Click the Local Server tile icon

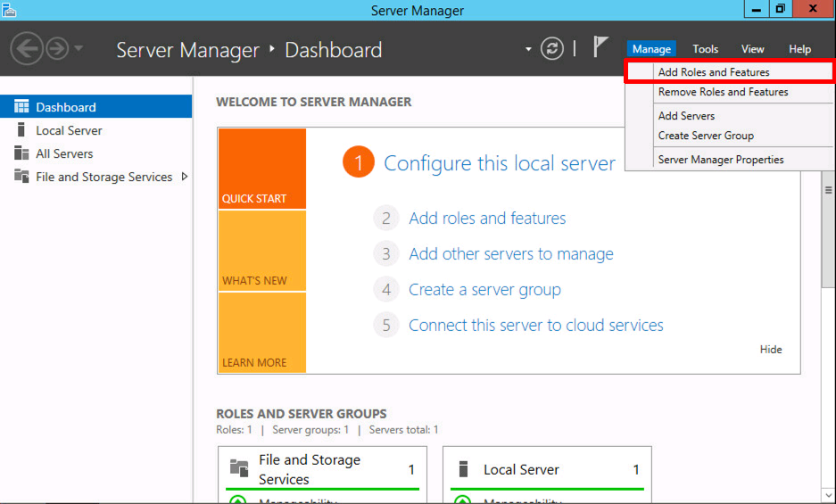pos(463,469)
